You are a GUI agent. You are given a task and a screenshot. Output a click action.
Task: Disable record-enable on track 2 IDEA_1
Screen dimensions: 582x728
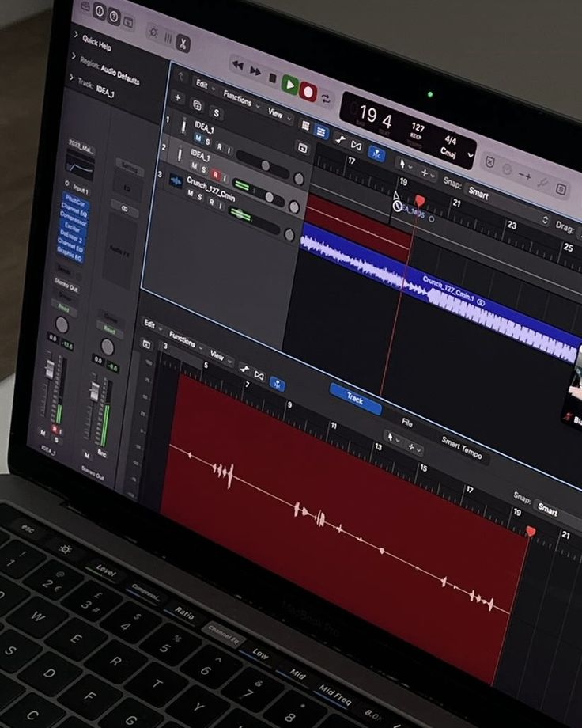215,175
